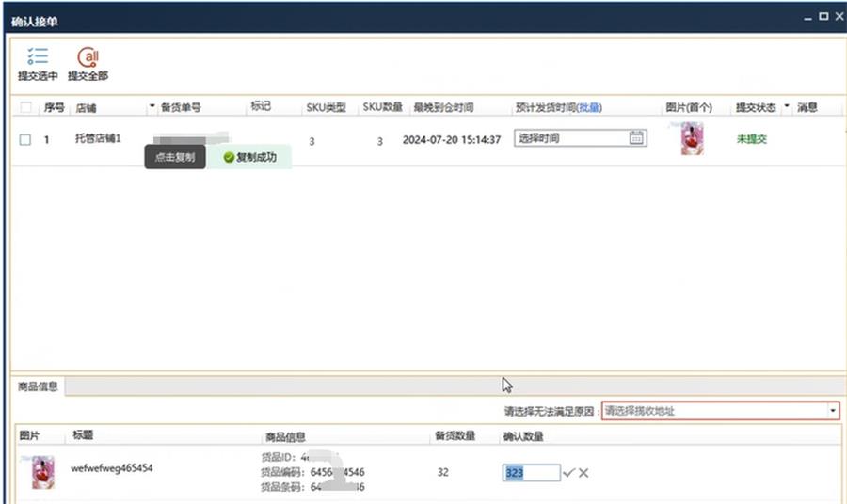Click the wefwefweg465454 product thumbnail
The image size is (847, 504).
(x=42, y=472)
